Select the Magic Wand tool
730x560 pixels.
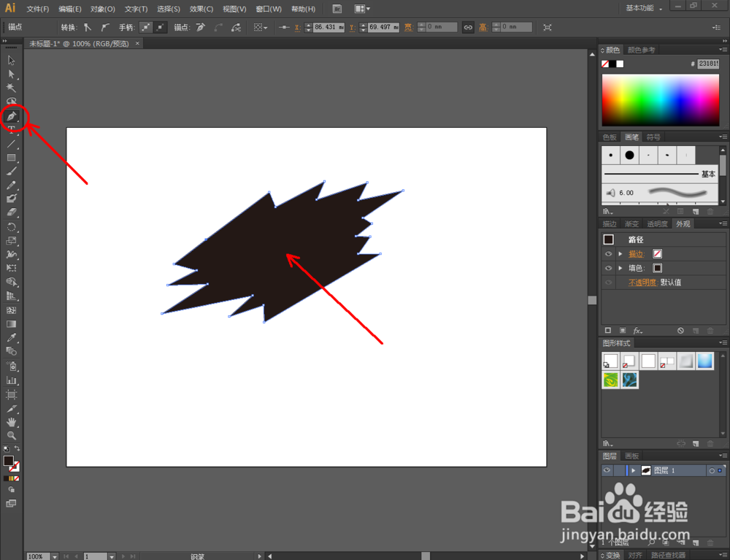[11, 88]
